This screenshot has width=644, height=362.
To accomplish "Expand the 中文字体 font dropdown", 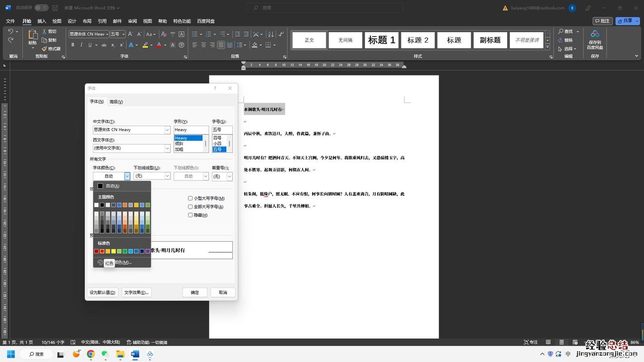I will pos(167,130).
